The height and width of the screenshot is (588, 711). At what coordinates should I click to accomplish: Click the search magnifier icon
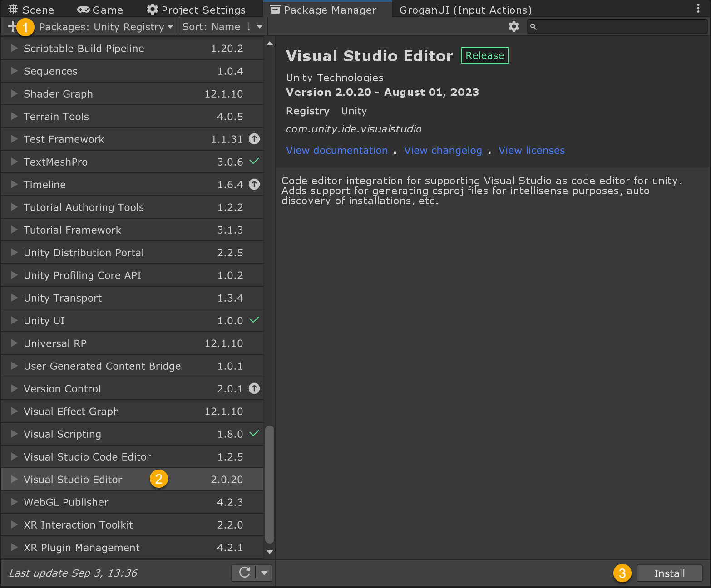[x=533, y=27]
